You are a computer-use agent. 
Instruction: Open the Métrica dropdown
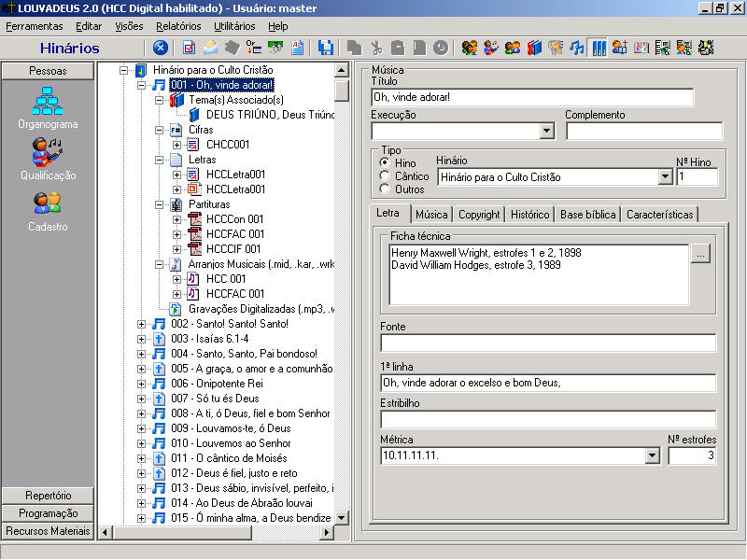[652, 455]
